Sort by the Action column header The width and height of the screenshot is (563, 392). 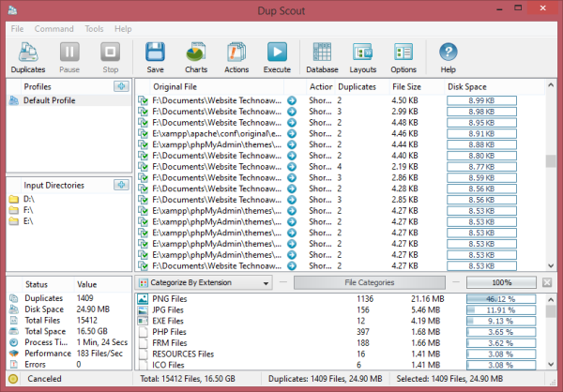(x=321, y=87)
